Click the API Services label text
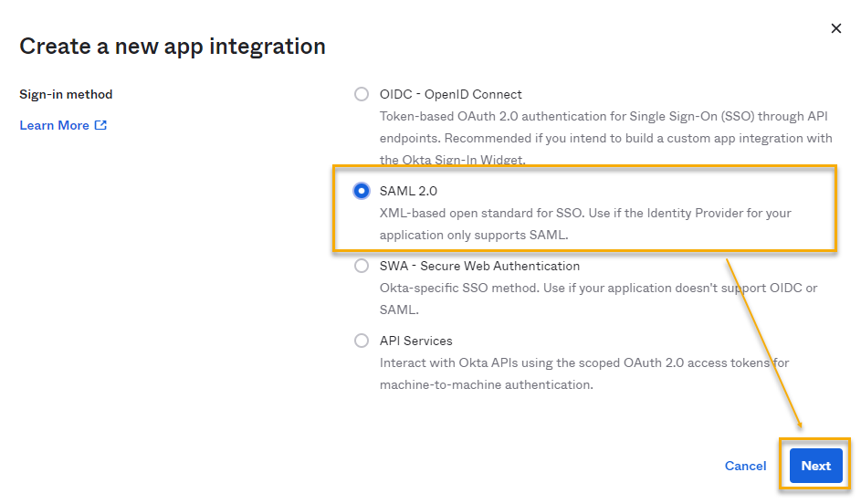 (x=415, y=341)
